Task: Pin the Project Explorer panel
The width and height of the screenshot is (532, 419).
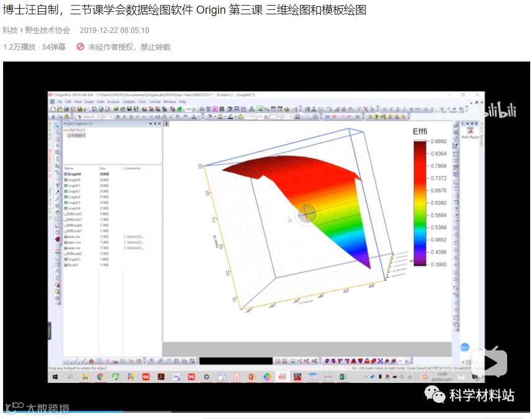Action: click(155, 124)
